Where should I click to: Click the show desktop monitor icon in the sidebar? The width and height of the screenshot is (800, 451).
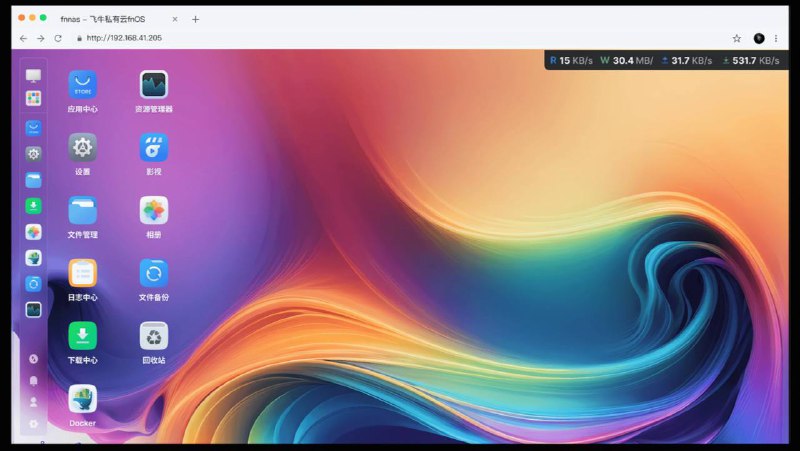[x=34, y=76]
